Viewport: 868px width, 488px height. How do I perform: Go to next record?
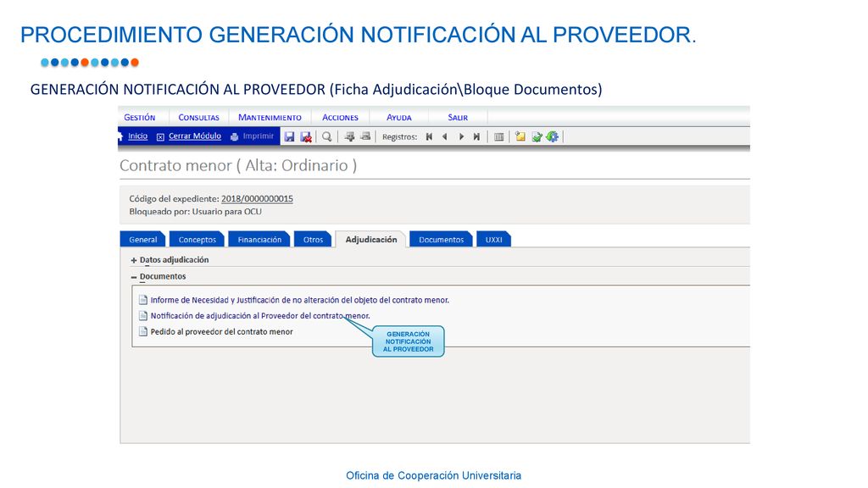461,136
